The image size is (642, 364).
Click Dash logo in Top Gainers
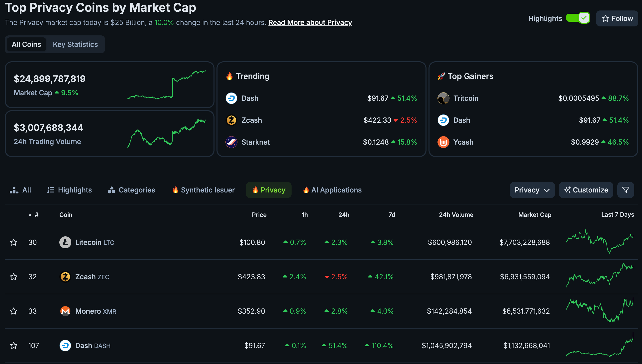[443, 120]
